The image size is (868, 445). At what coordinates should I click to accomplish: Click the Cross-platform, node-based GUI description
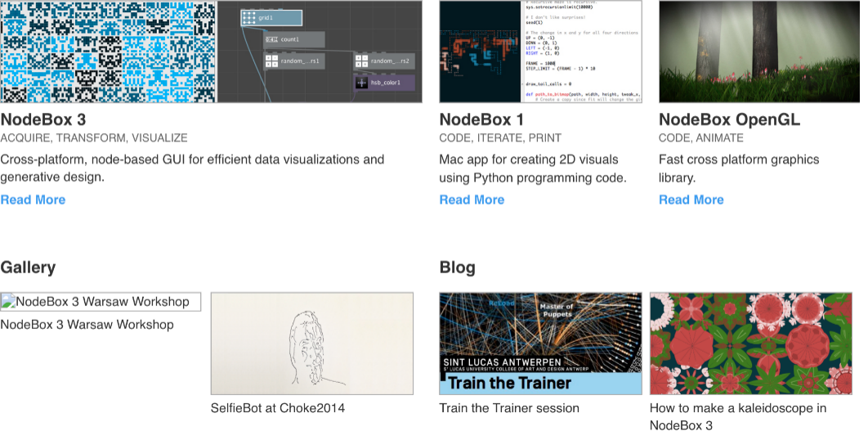point(192,169)
